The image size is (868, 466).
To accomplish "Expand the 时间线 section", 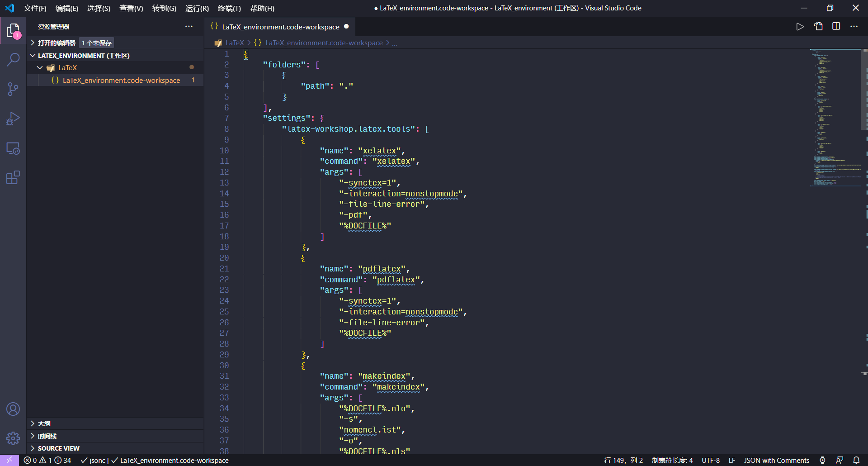I will point(47,436).
